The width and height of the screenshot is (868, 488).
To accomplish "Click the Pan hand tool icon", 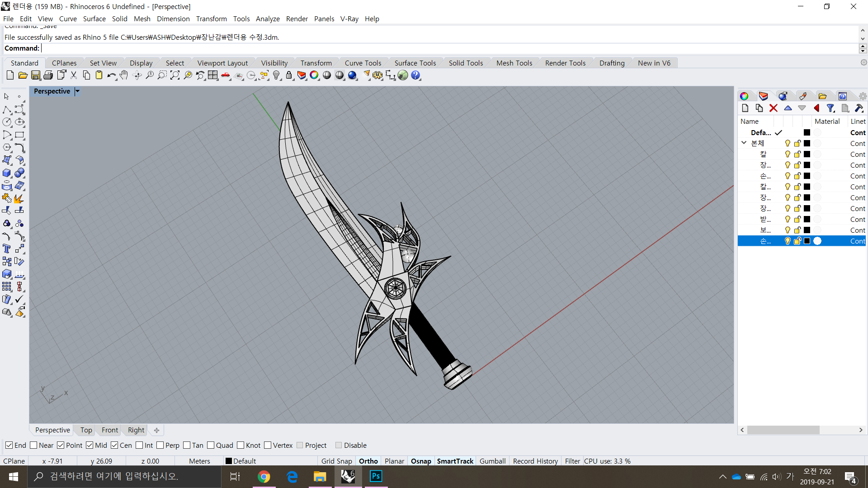I will pos(124,75).
